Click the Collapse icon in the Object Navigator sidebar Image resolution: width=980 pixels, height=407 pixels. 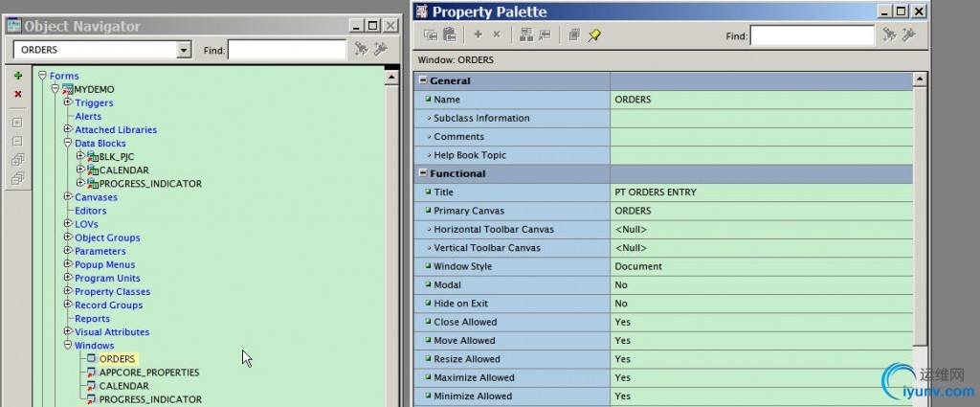(x=18, y=142)
